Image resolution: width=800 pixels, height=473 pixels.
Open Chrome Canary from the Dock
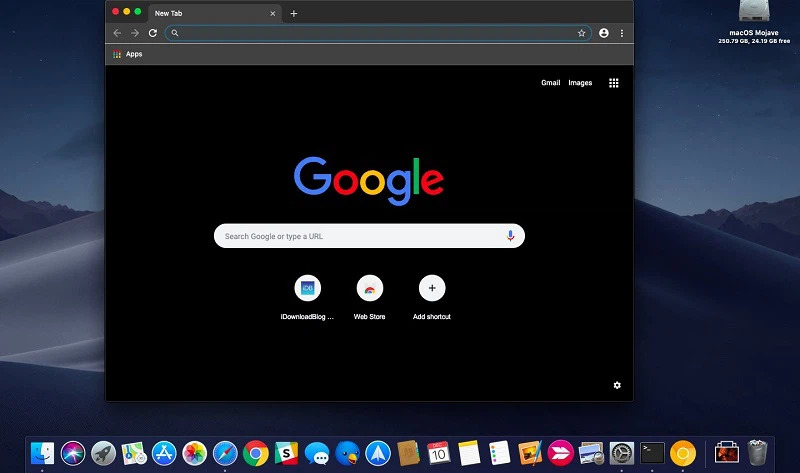683,453
